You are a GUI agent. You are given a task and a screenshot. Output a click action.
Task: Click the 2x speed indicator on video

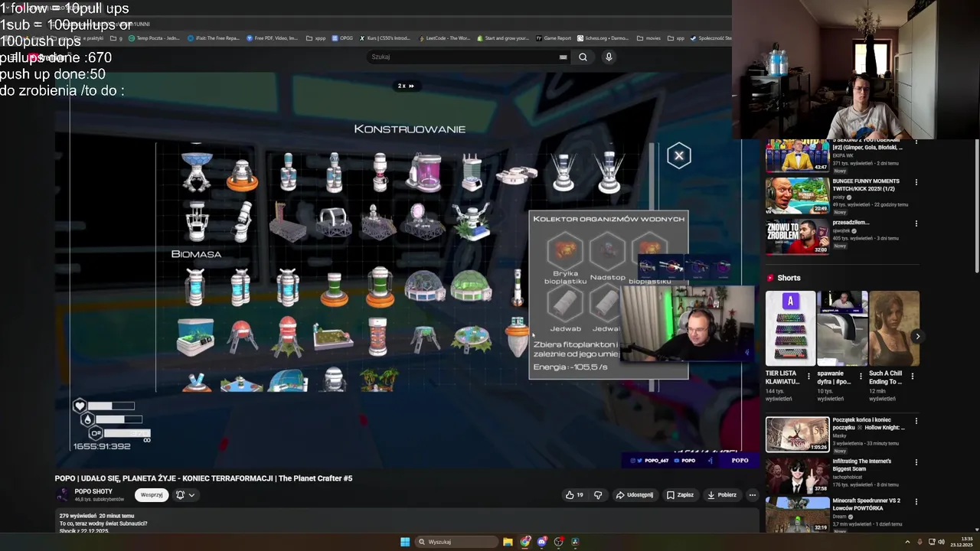pyautogui.click(x=405, y=86)
